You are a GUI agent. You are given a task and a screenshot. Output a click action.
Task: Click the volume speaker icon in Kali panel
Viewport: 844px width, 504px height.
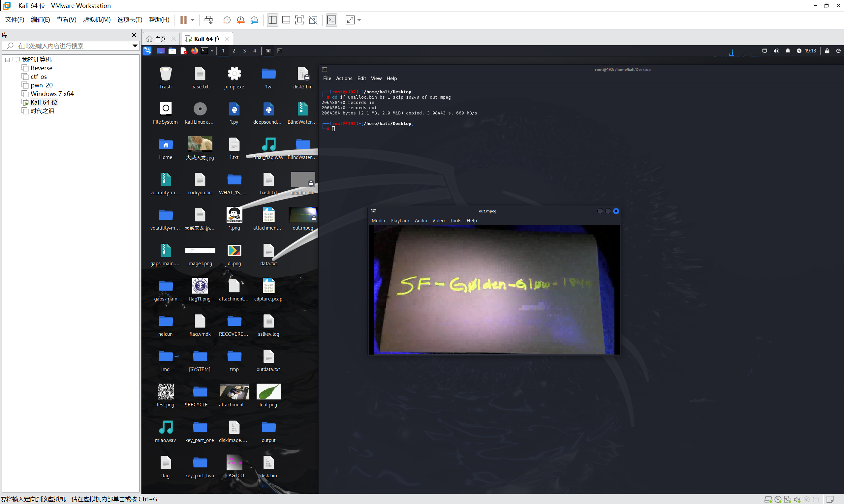(x=776, y=51)
